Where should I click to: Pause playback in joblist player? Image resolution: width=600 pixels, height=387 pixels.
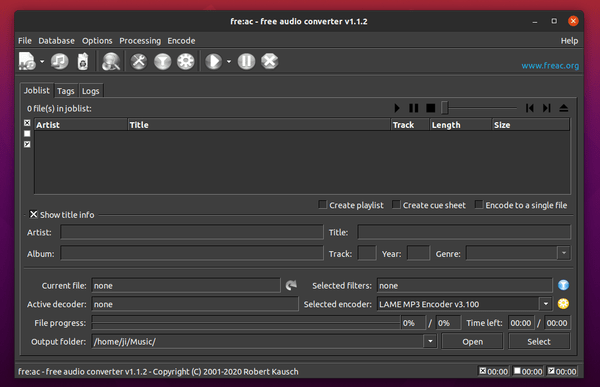click(x=414, y=108)
